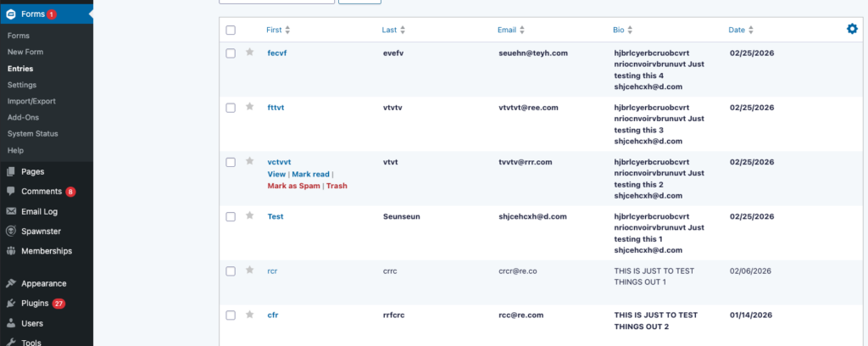This screenshot has height=346, width=868.
Task: Star the fecvf entry
Action: pos(249,53)
